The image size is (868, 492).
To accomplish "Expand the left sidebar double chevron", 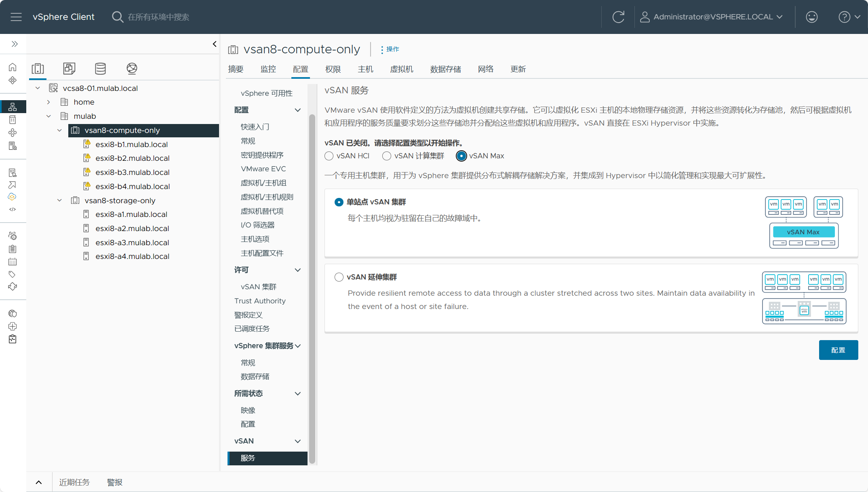I will point(15,44).
